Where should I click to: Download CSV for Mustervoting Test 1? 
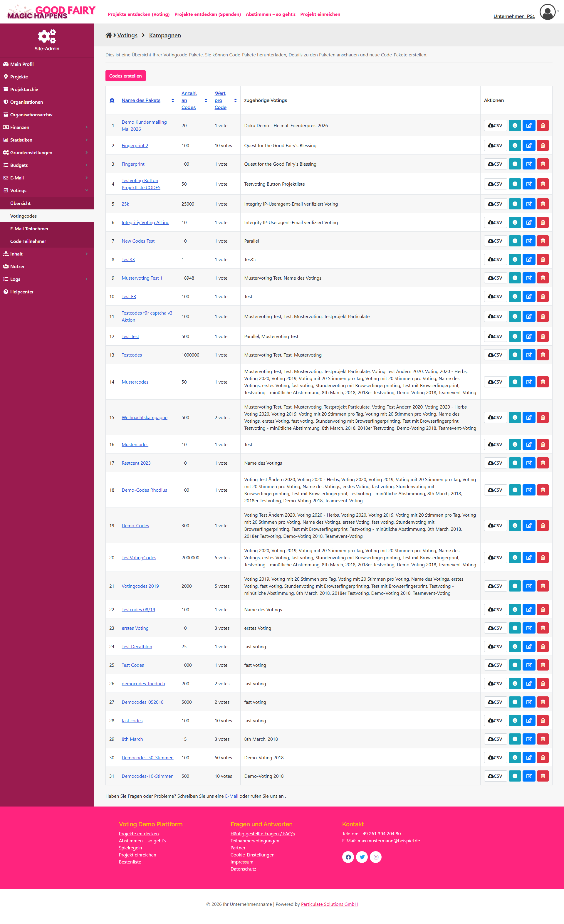[495, 278]
